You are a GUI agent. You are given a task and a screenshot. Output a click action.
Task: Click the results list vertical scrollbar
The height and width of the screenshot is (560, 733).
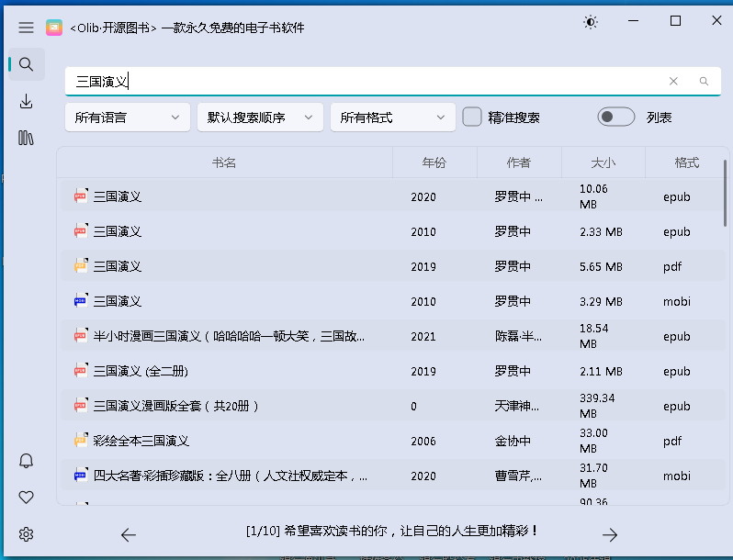point(725,193)
